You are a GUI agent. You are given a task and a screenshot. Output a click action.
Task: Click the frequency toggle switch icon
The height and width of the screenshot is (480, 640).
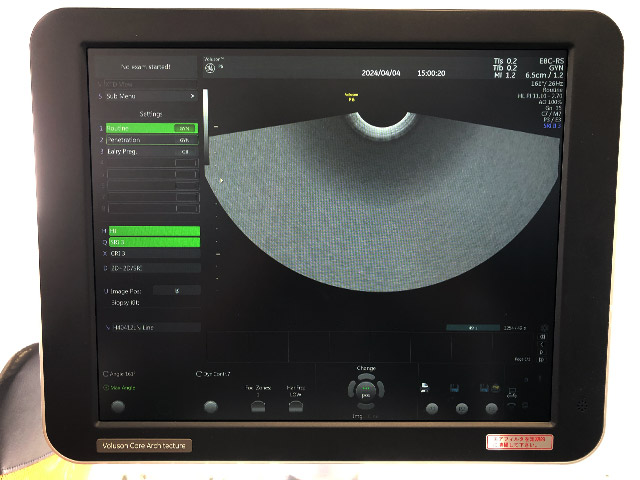296,407
